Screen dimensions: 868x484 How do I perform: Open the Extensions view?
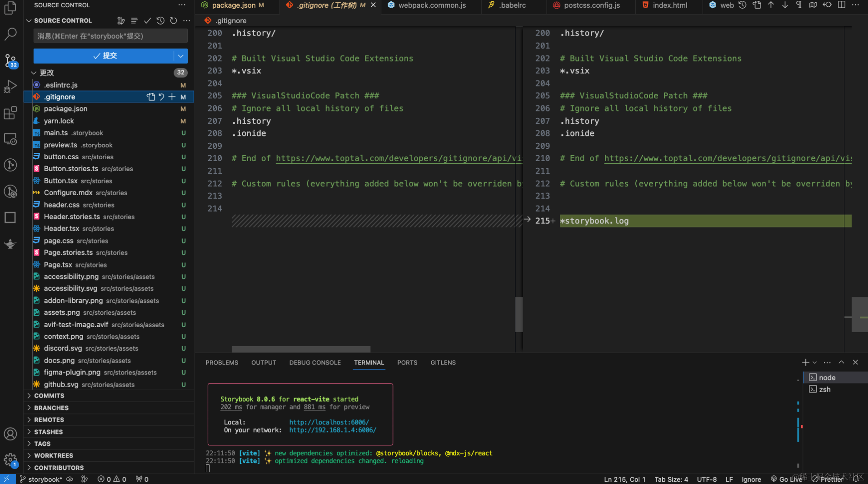(x=10, y=113)
